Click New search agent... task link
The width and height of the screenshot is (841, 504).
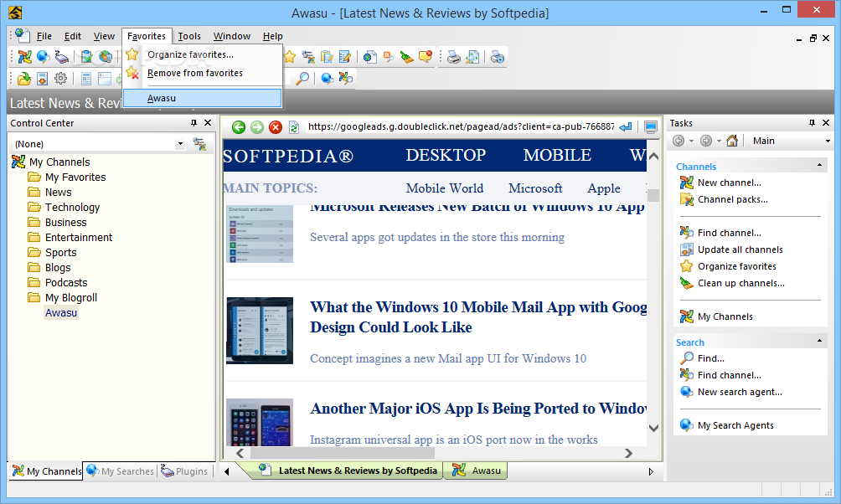coord(740,392)
